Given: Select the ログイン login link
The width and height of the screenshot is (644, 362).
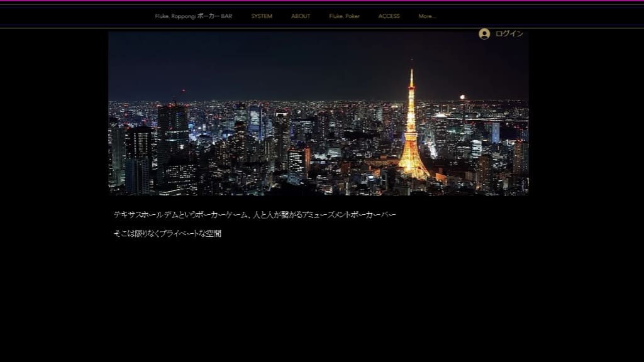Looking at the screenshot, I should [x=509, y=34].
